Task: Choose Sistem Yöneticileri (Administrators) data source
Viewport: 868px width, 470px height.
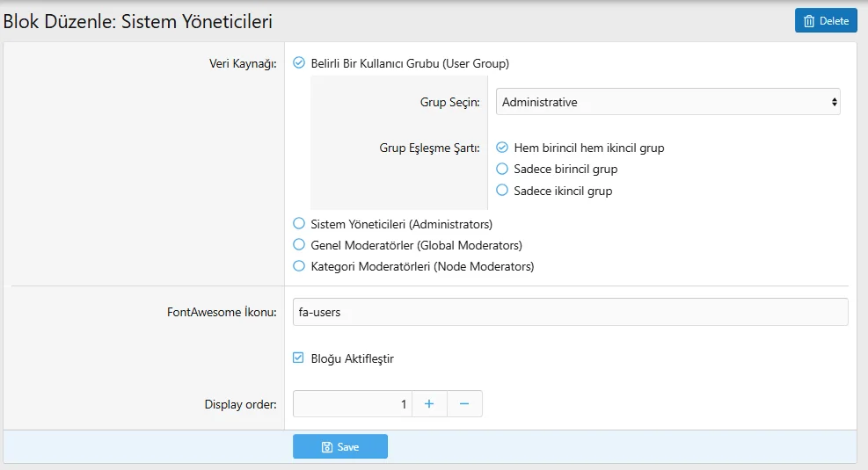Action: pyautogui.click(x=299, y=224)
